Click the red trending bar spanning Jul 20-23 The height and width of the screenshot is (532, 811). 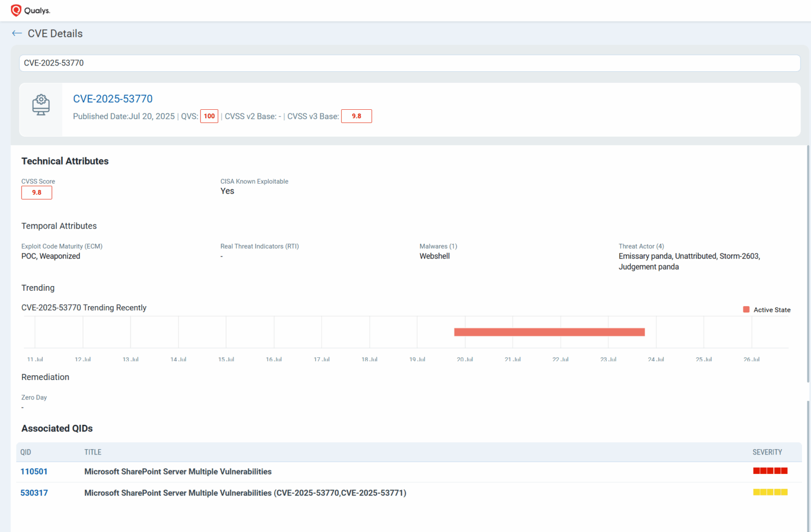(x=549, y=331)
